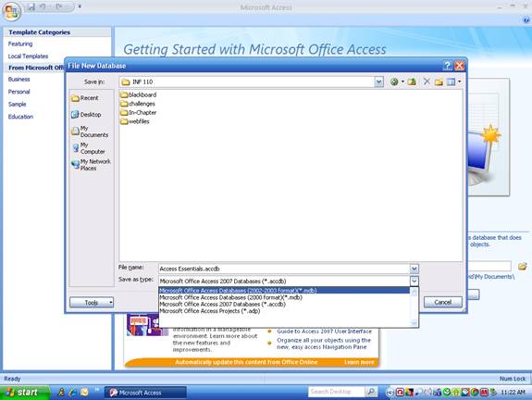Screen dimensions: 532x400
Task: Collapse the Save as type dropdown arrow
Action: (414, 281)
